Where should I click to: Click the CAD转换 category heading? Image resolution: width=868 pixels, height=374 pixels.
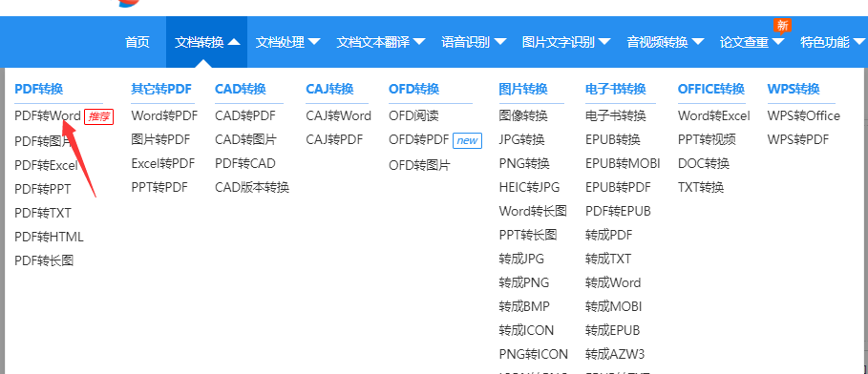[x=241, y=89]
